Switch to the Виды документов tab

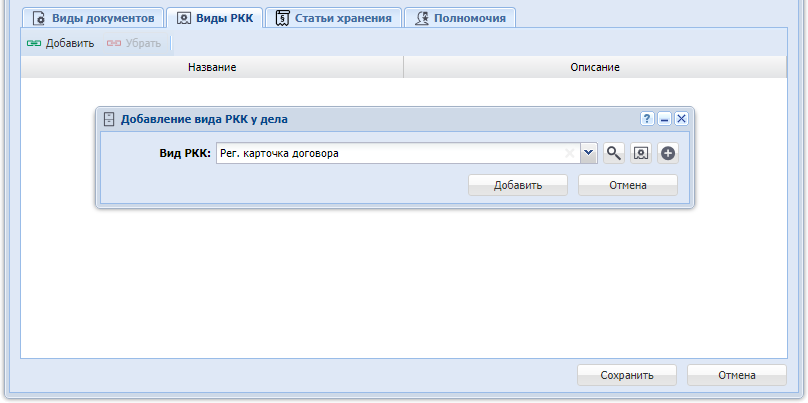pos(93,19)
